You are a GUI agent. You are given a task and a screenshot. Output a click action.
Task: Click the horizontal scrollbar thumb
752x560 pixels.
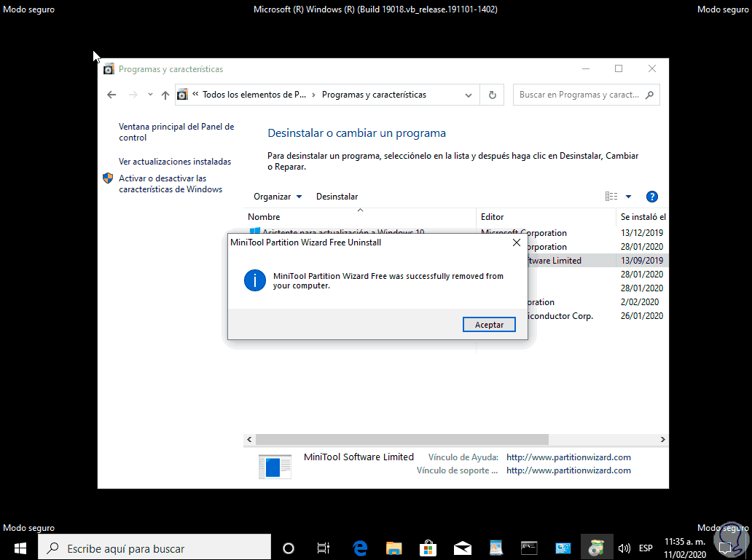402,439
